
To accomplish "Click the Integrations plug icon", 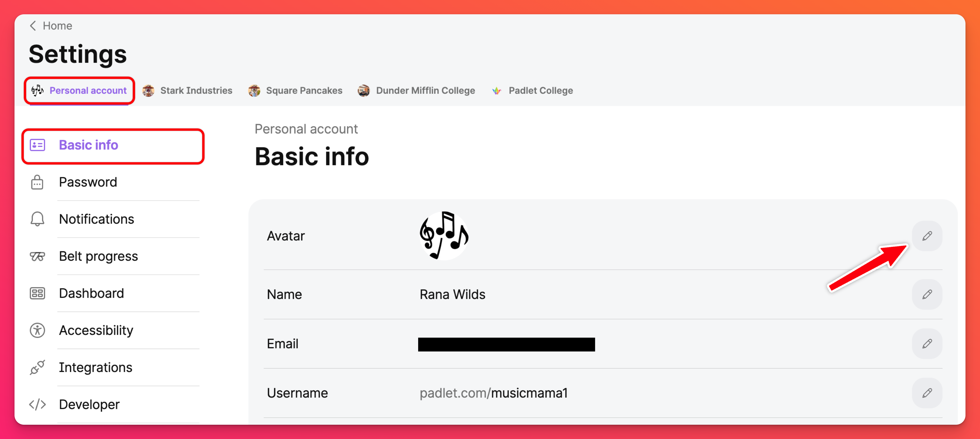I will [37, 367].
